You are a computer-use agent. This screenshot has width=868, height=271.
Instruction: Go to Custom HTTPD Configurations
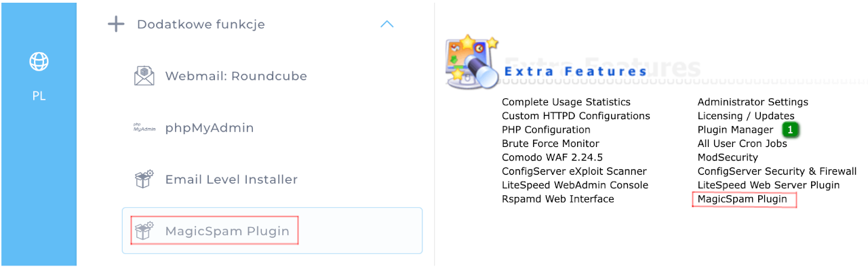pos(576,116)
